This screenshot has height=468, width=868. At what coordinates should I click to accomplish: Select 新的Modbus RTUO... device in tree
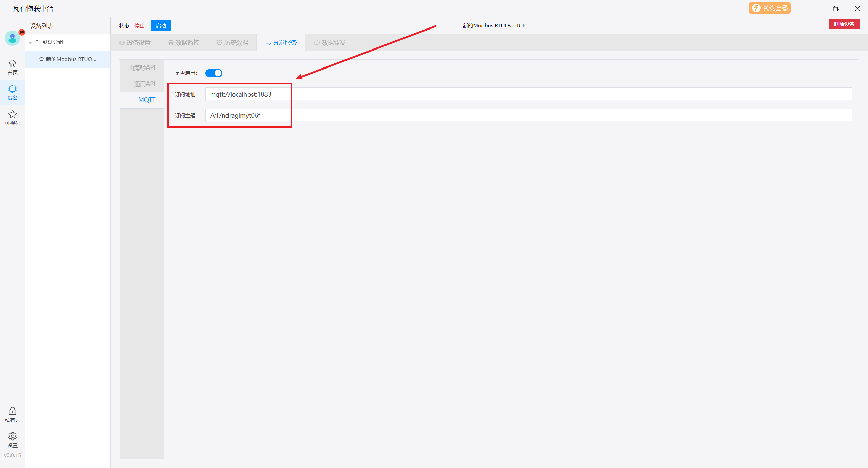(x=71, y=59)
